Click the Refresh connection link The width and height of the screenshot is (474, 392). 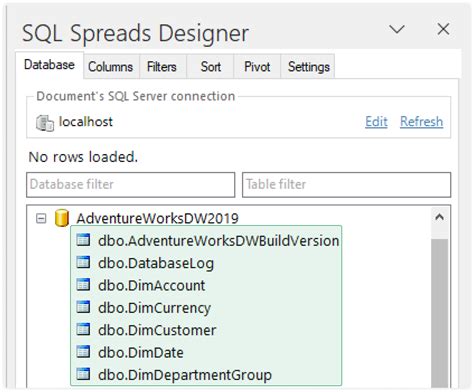tap(422, 122)
